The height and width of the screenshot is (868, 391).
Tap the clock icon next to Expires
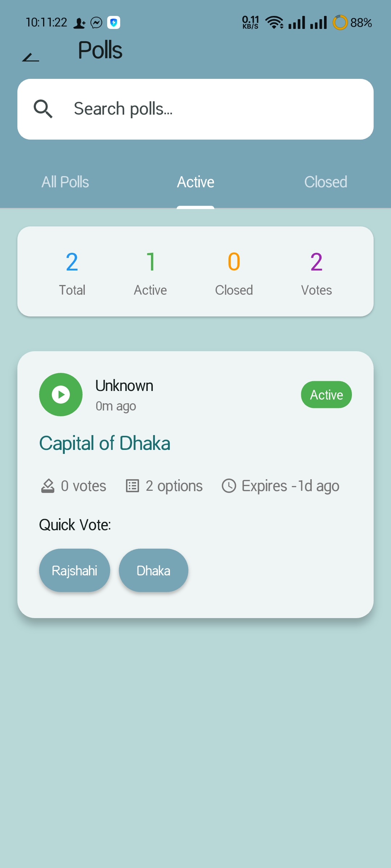click(x=229, y=486)
